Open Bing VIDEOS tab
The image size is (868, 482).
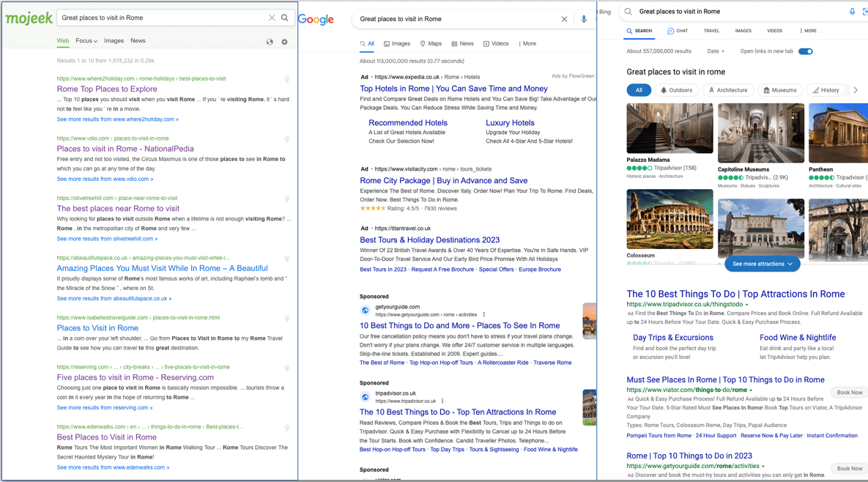click(774, 31)
